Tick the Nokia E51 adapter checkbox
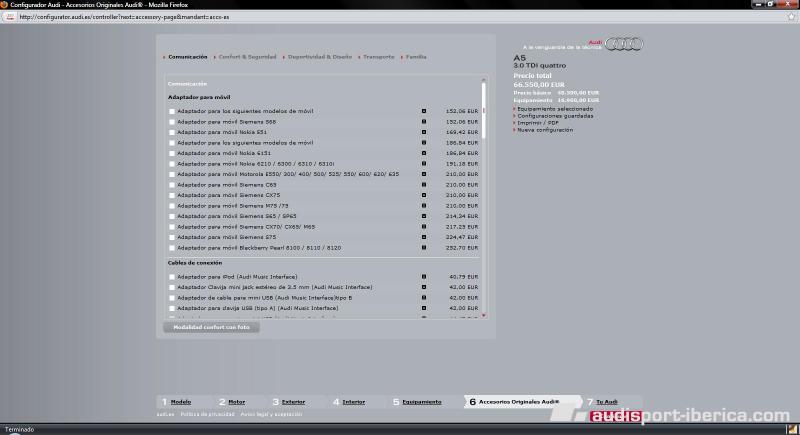This screenshot has width=800, height=435. point(172,133)
